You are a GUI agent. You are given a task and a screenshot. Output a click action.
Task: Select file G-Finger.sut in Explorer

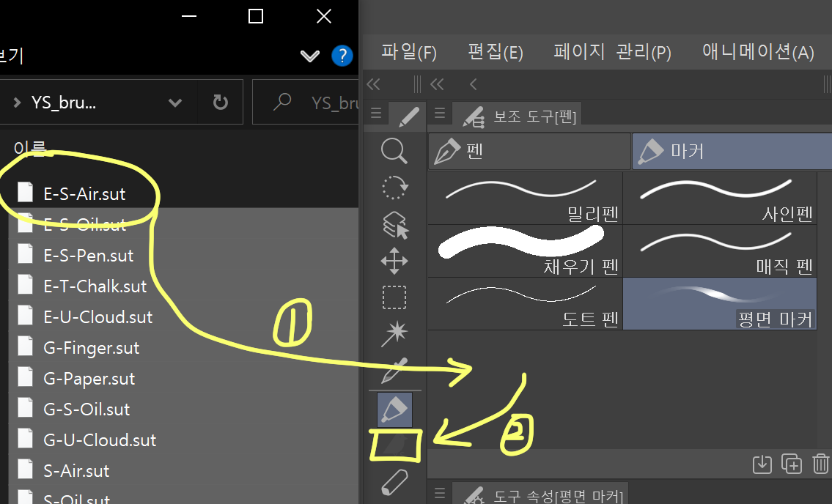click(91, 347)
